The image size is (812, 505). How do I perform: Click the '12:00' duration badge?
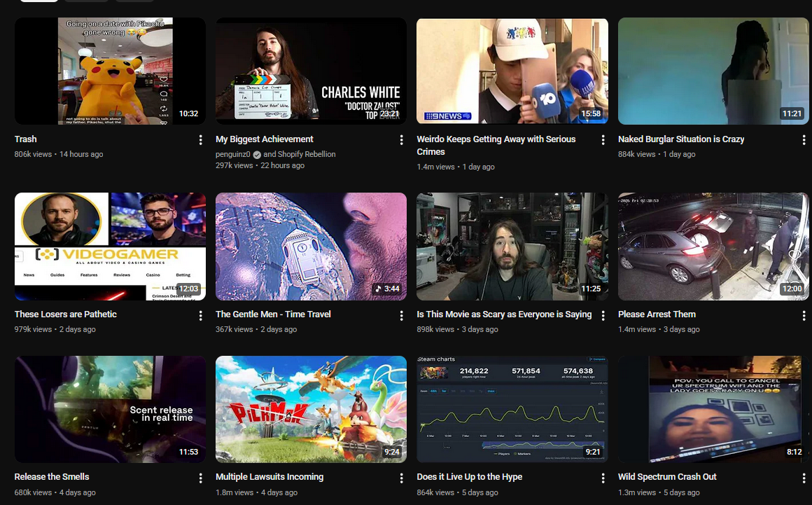pos(792,289)
